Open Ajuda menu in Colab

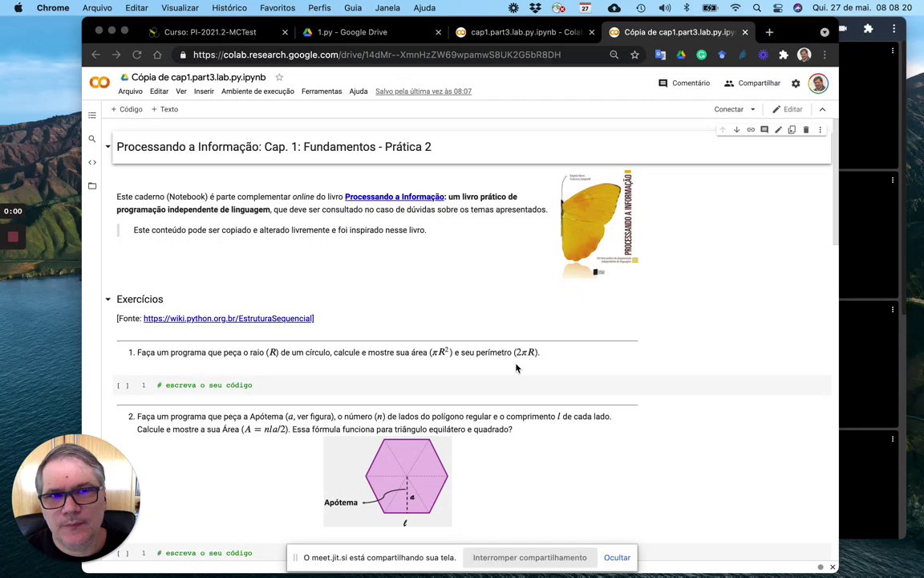click(359, 92)
